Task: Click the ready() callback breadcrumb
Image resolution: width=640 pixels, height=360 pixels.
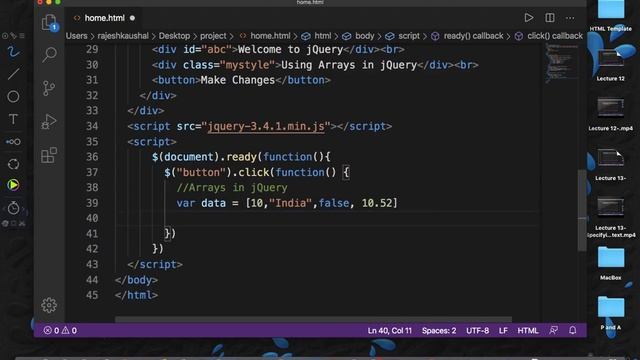Action: [467, 36]
